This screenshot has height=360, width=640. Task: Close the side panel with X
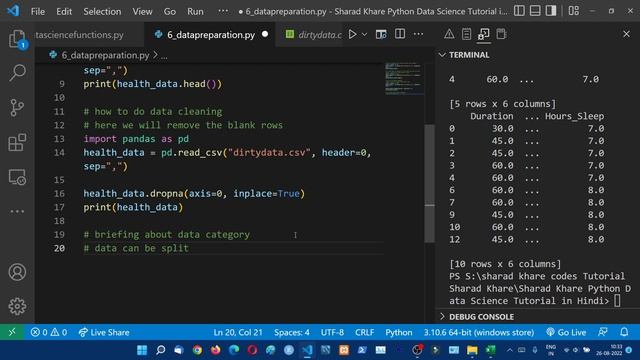[627, 34]
